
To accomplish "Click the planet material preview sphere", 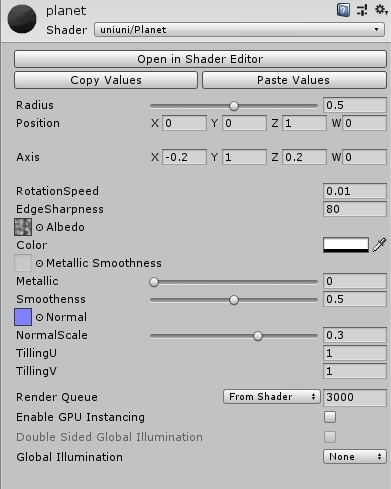I will 22,19.
